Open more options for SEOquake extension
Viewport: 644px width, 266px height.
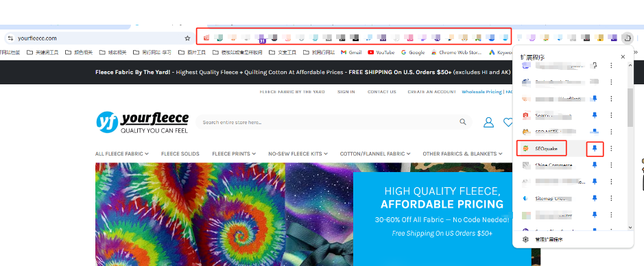coord(611,149)
